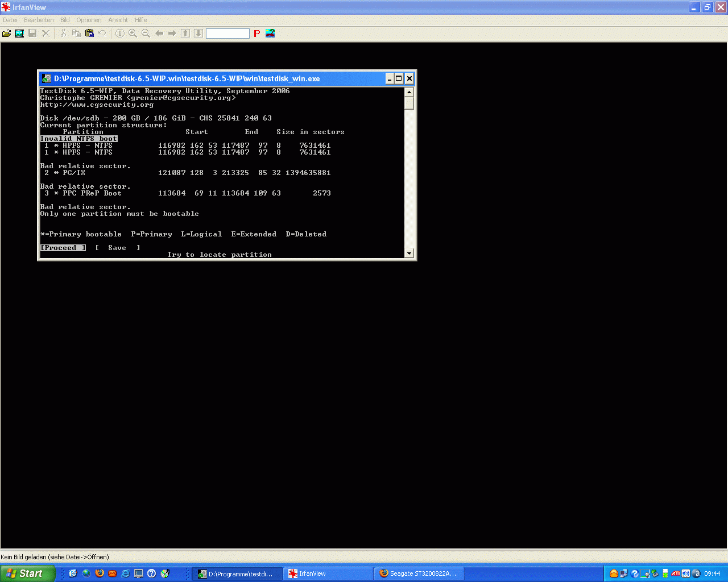Open mail envelope icon in quick launch
This screenshot has height=582, width=728.
pos(113,573)
